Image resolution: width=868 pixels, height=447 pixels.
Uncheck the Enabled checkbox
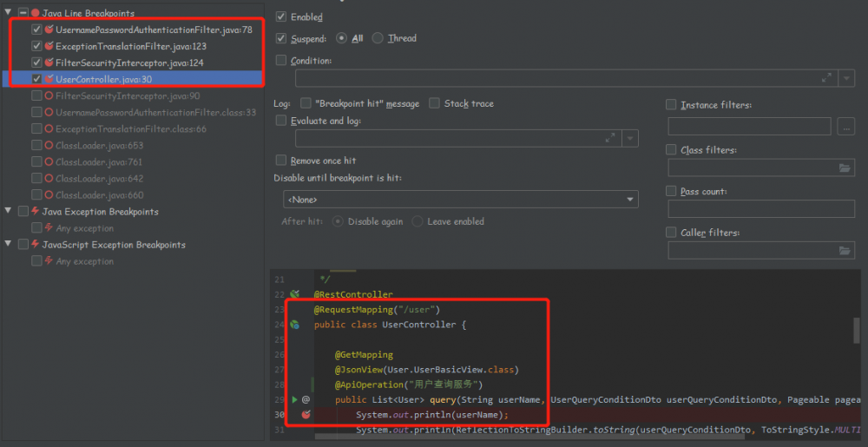281,17
